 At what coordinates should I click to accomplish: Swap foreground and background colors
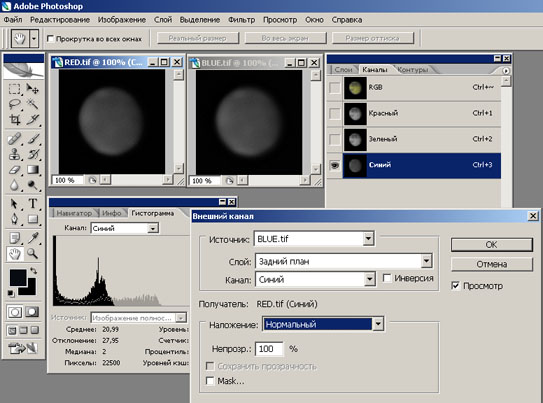pos(33,270)
